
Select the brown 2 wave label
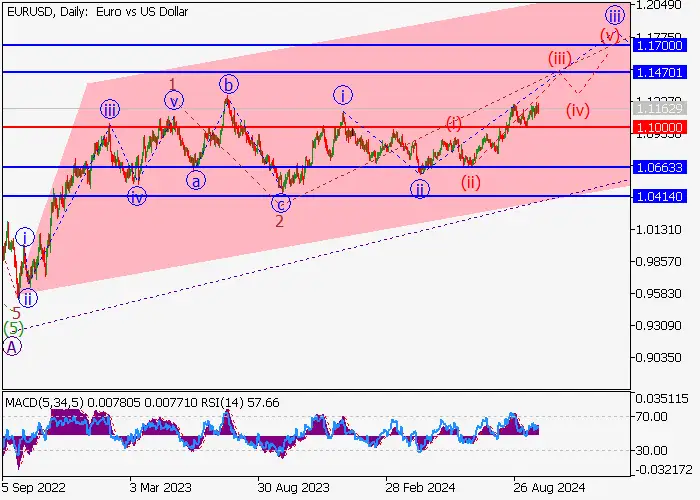[279, 221]
